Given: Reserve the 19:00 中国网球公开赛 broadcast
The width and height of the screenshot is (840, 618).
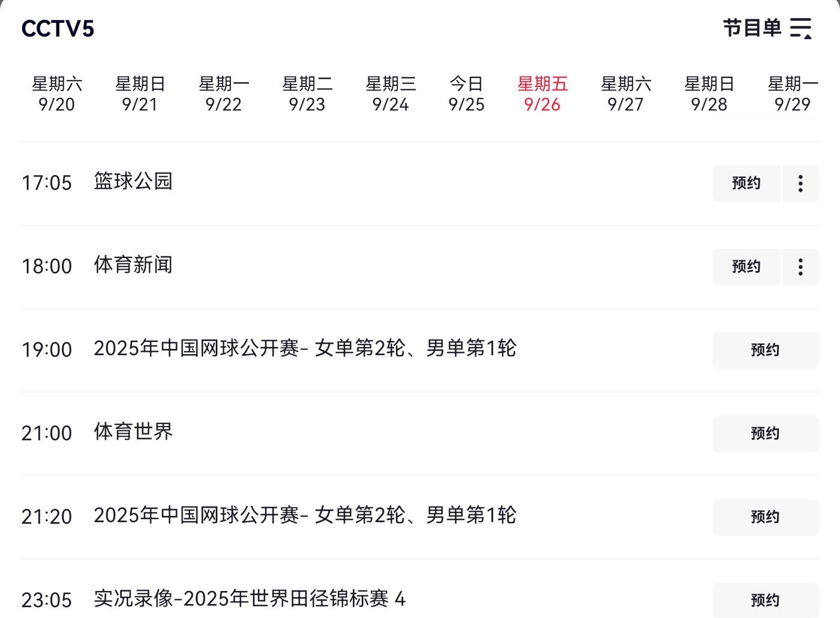Looking at the screenshot, I should coord(765,350).
